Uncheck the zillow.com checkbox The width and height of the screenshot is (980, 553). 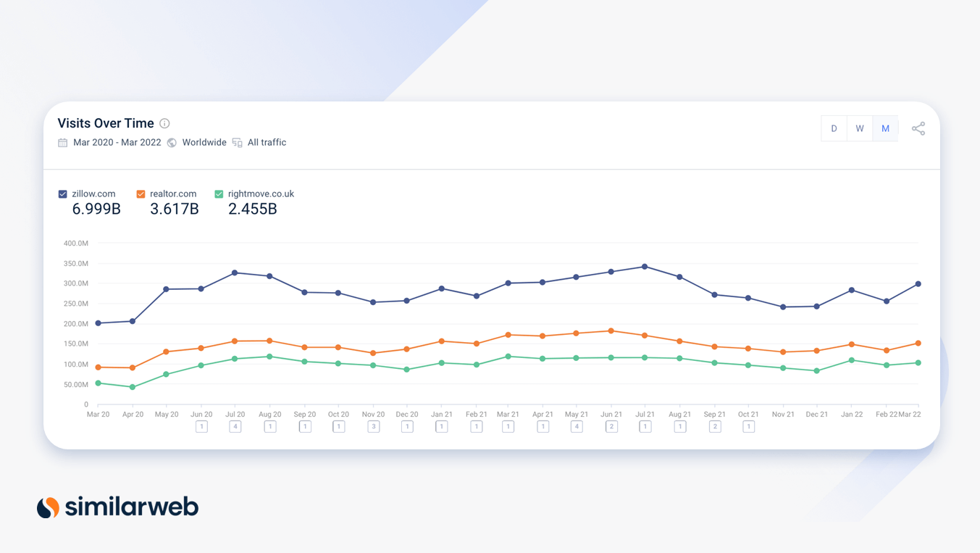pyautogui.click(x=62, y=194)
